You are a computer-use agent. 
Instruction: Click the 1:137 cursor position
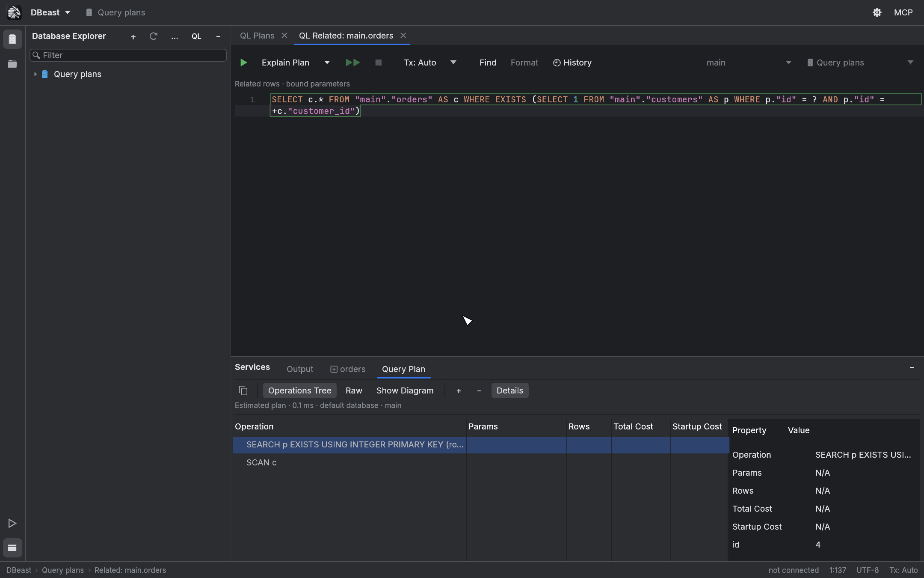[x=838, y=570]
